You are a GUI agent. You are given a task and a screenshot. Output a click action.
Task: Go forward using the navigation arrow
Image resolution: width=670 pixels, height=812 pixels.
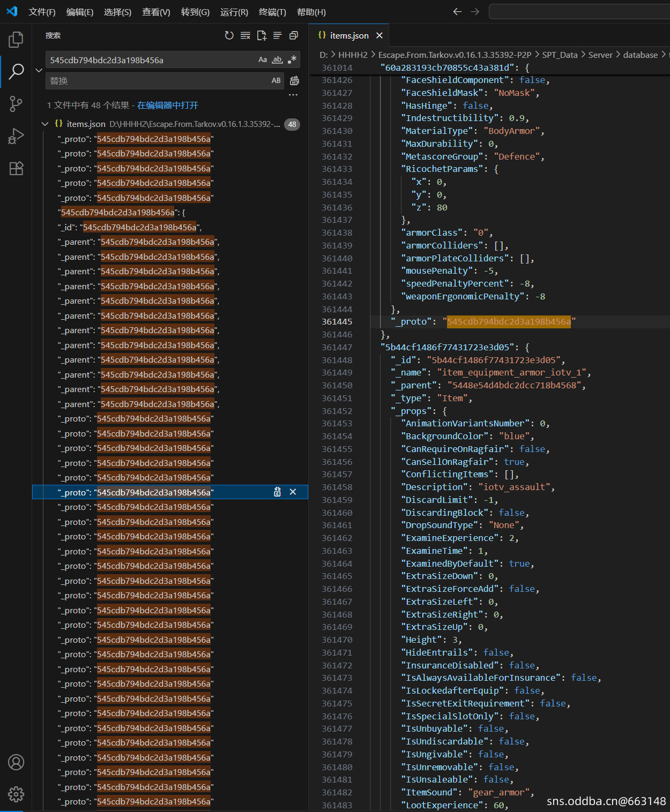click(x=475, y=12)
